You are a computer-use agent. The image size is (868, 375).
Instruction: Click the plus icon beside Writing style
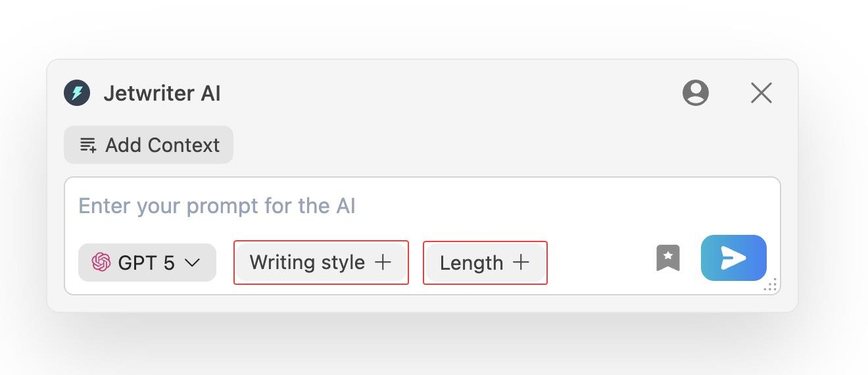(x=383, y=262)
